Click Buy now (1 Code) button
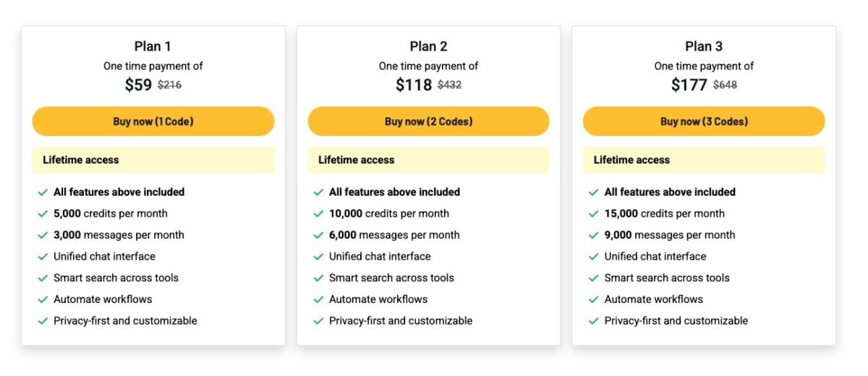 (x=153, y=121)
